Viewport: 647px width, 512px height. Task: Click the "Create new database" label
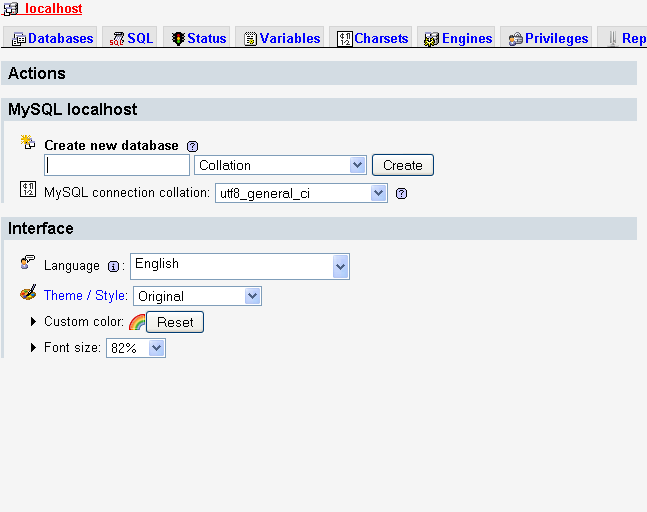[x=111, y=145]
